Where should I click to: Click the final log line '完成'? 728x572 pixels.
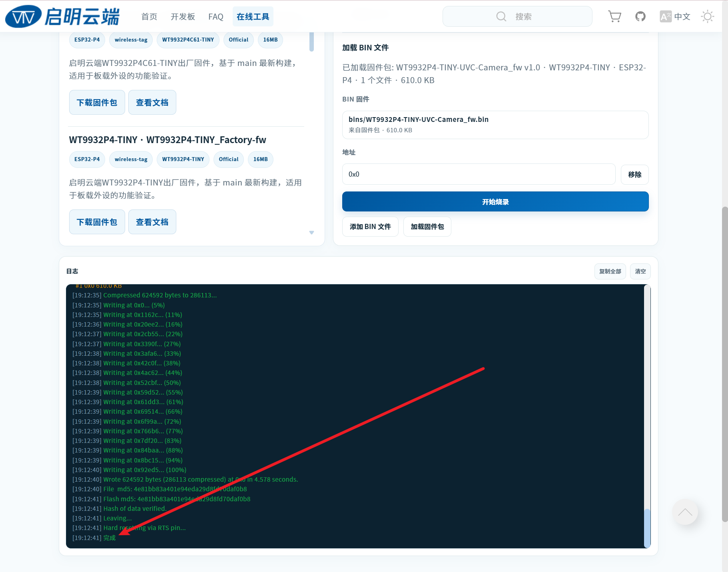click(x=94, y=538)
